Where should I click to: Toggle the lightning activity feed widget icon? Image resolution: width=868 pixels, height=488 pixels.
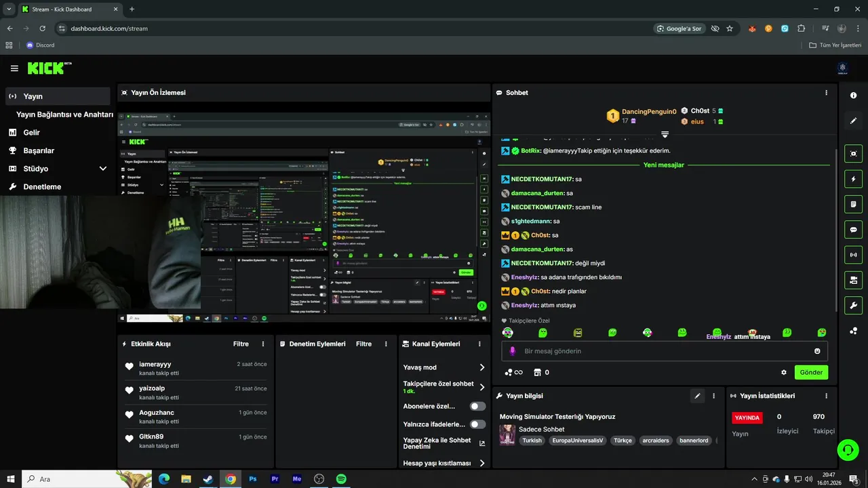tap(854, 179)
